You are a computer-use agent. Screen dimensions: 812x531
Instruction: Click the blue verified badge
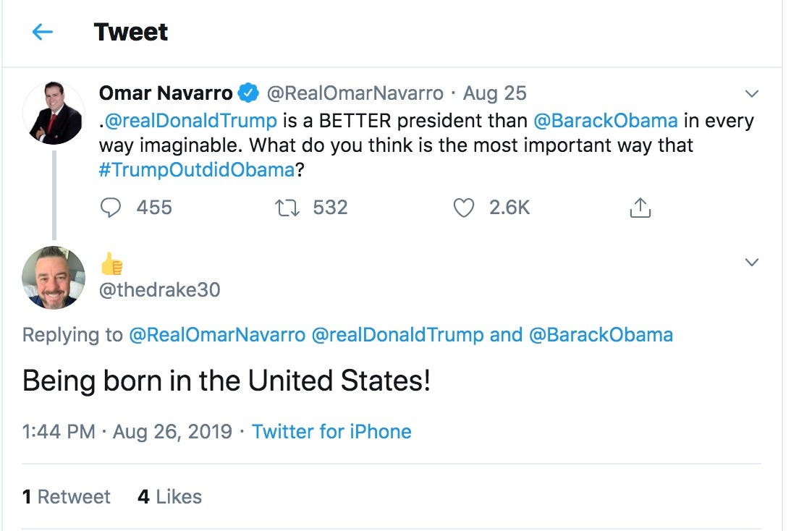click(x=250, y=93)
